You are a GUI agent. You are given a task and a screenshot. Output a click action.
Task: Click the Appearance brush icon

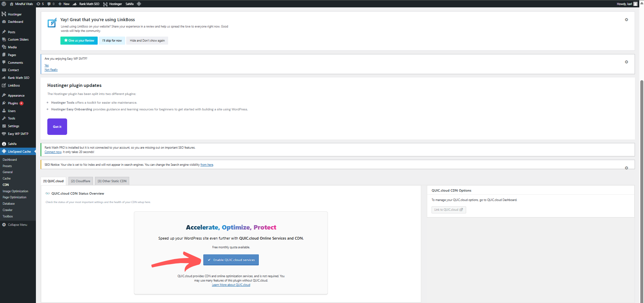(4, 95)
